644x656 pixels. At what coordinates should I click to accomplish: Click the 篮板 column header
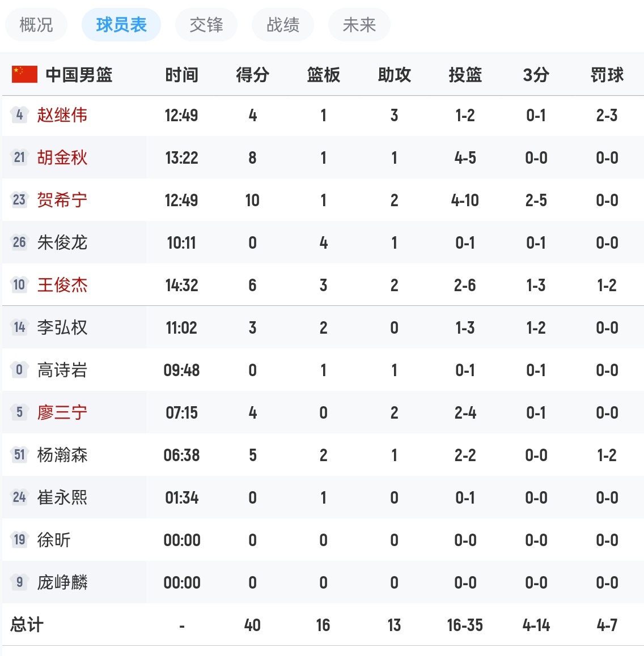coord(323,75)
